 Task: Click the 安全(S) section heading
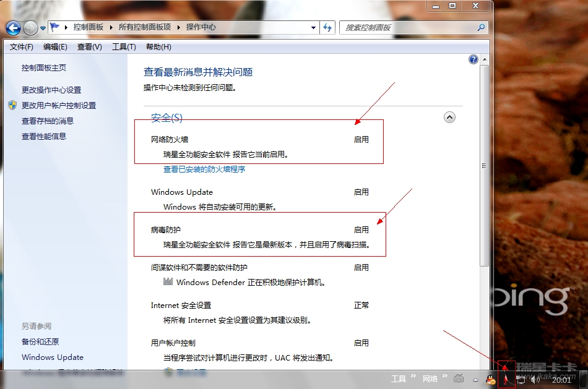pos(166,118)
